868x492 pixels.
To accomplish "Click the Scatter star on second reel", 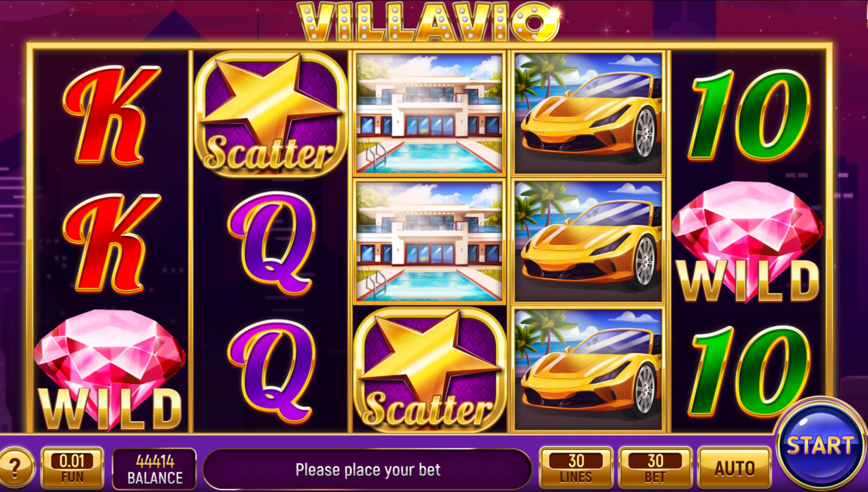I will [x=269, y=114].
